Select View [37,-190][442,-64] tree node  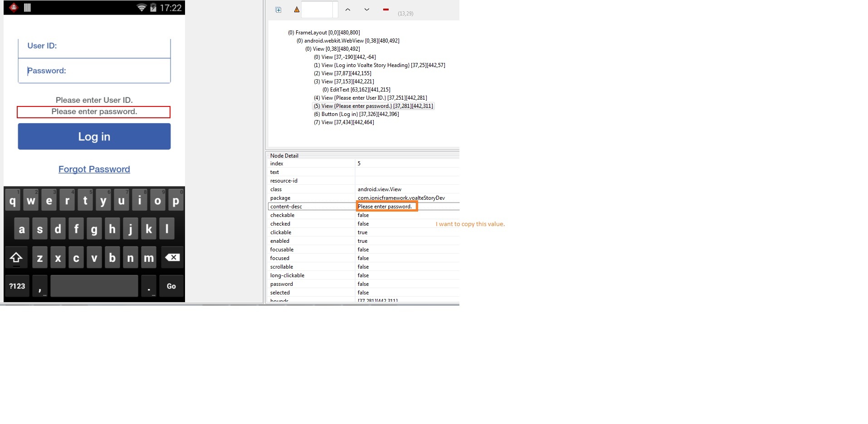[x=345, y=57]
